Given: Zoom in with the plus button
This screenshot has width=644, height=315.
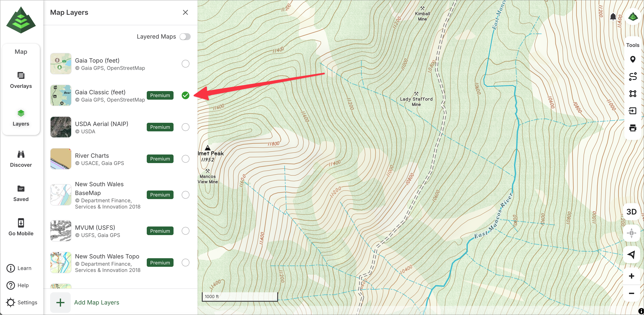Looking at the screenshot, I should point(631,276).
